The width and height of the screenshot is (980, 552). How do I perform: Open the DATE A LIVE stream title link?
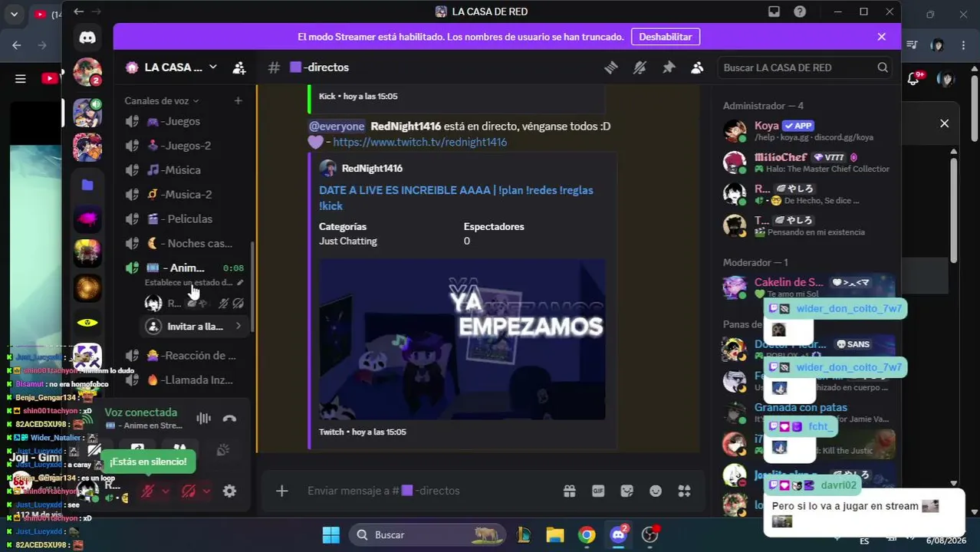pyautogui.click(x=456, y=198)
